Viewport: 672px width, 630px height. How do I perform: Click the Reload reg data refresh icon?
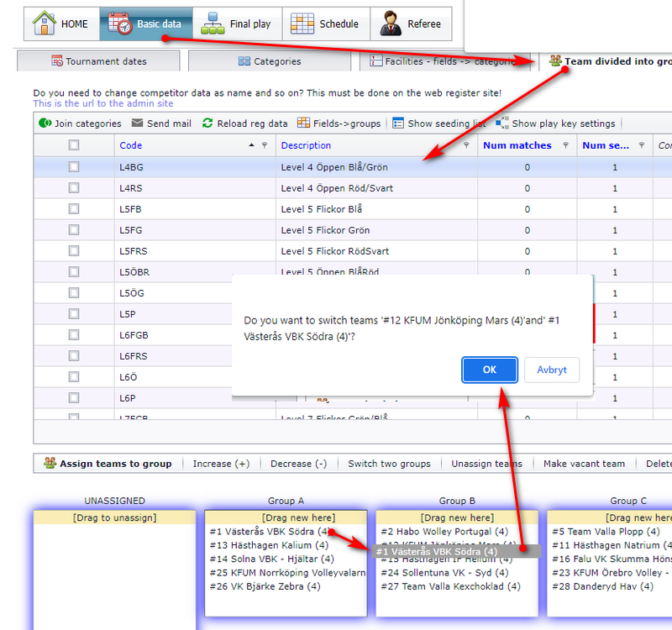[207, 123]
